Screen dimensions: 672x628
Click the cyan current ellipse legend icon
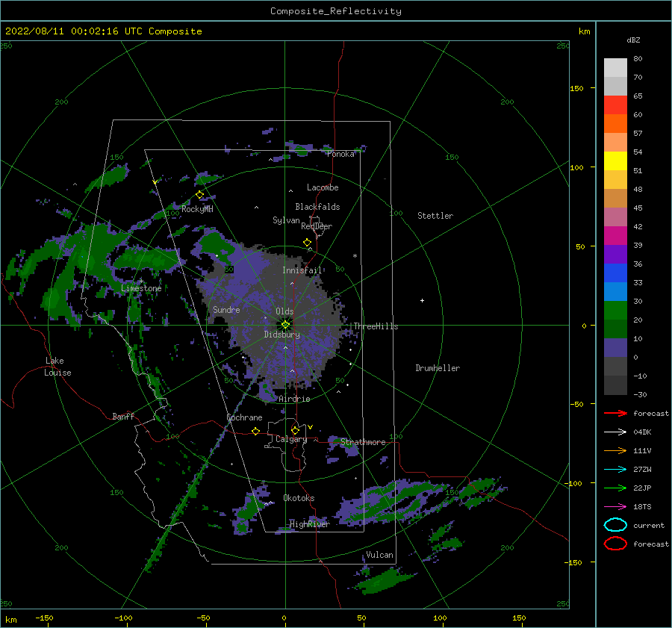point(615,525)
